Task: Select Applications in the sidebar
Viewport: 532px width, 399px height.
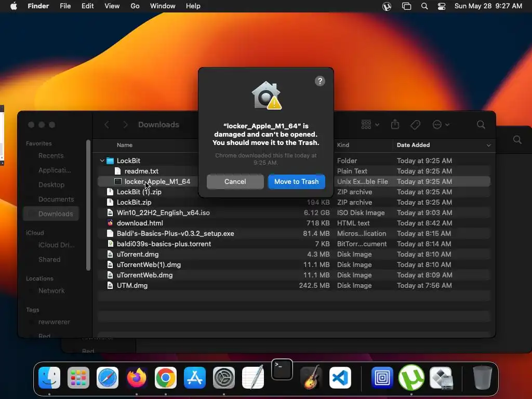Action: [x=55, y=170]
